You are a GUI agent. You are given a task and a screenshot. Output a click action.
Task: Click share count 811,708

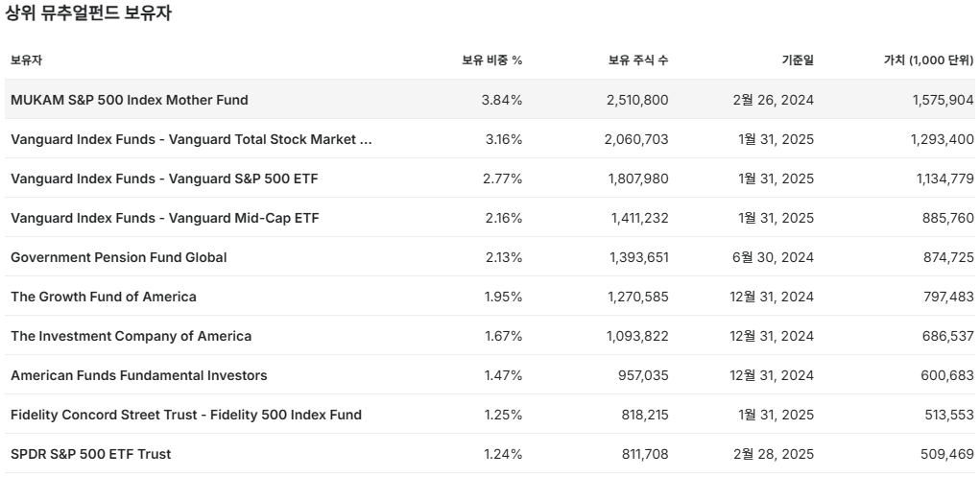pos(645,455)
